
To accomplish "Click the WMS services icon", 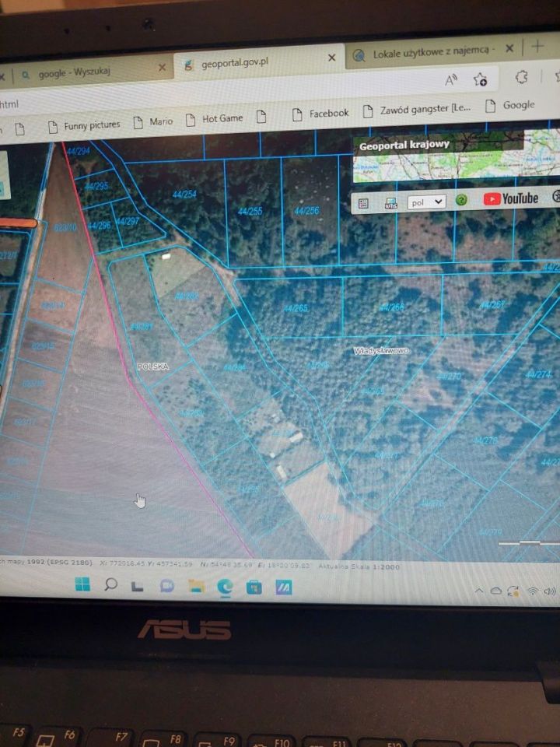I will tap(391, 203).
